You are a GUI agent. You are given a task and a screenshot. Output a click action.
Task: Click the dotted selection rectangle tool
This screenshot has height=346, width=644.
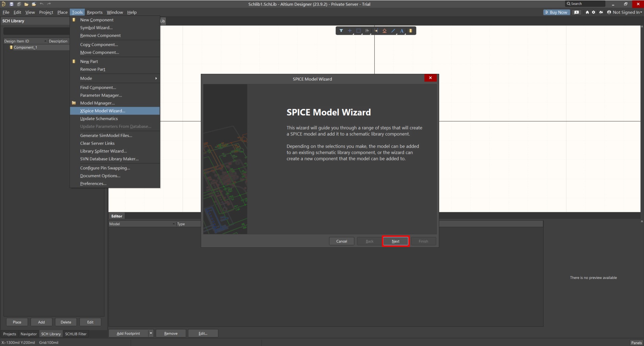tap(358, 31)
